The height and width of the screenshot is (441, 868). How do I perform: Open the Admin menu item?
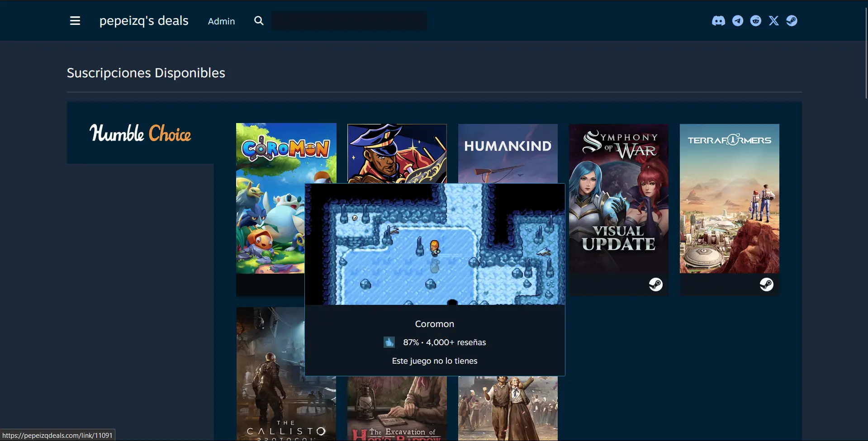click(x=221, y=21)
